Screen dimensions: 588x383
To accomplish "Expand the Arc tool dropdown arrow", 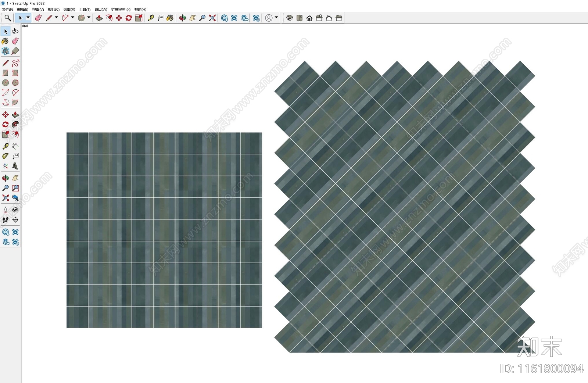I will click(73, 18).
